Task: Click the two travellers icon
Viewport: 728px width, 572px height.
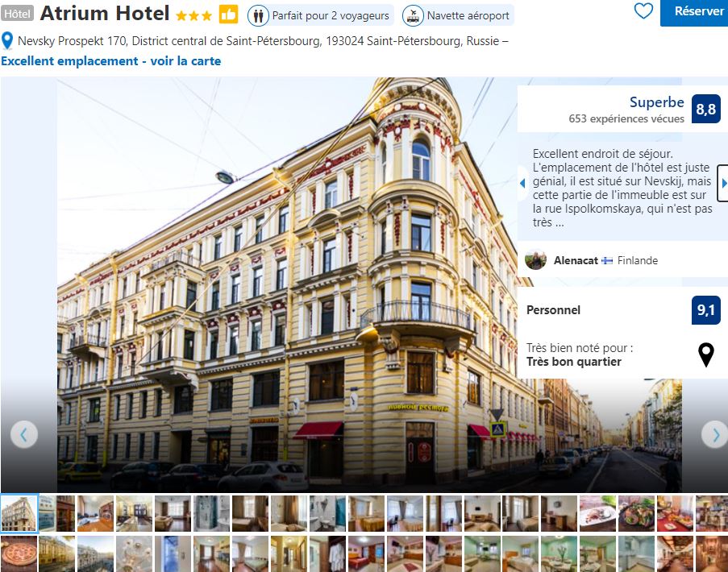Action: pyautogui.click(x=258, y=16)
